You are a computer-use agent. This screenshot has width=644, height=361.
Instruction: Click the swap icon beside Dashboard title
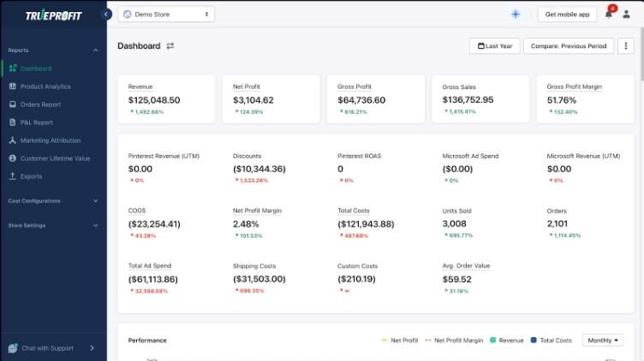click(170, 46)
